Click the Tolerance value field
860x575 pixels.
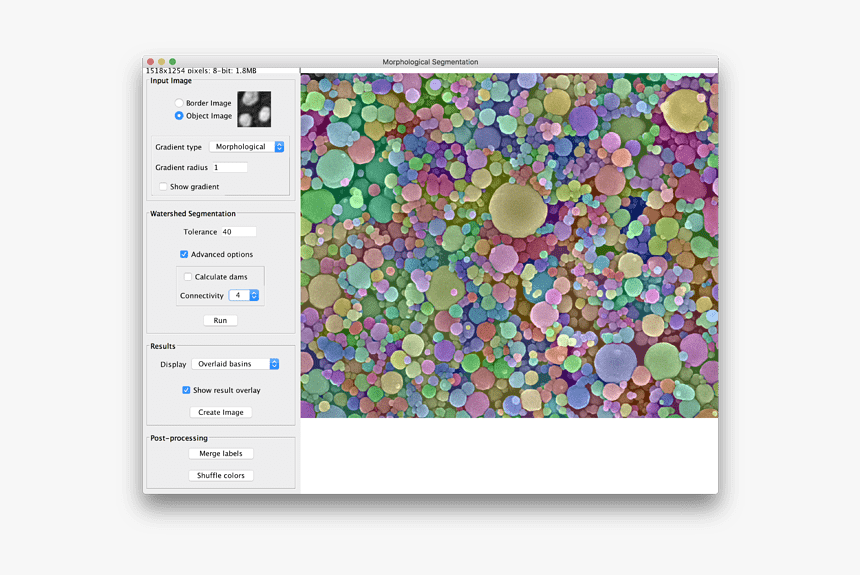pos(238,232)
